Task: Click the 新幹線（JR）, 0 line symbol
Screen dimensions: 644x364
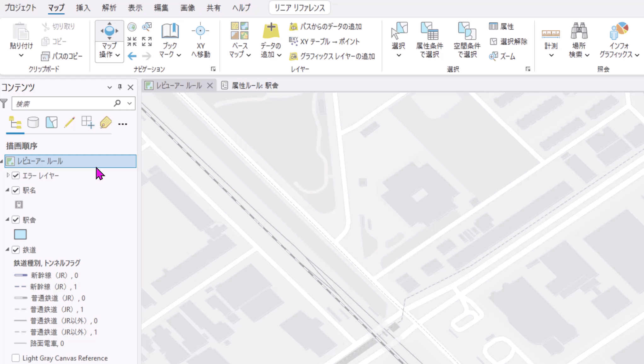Action: pos(21,275)
